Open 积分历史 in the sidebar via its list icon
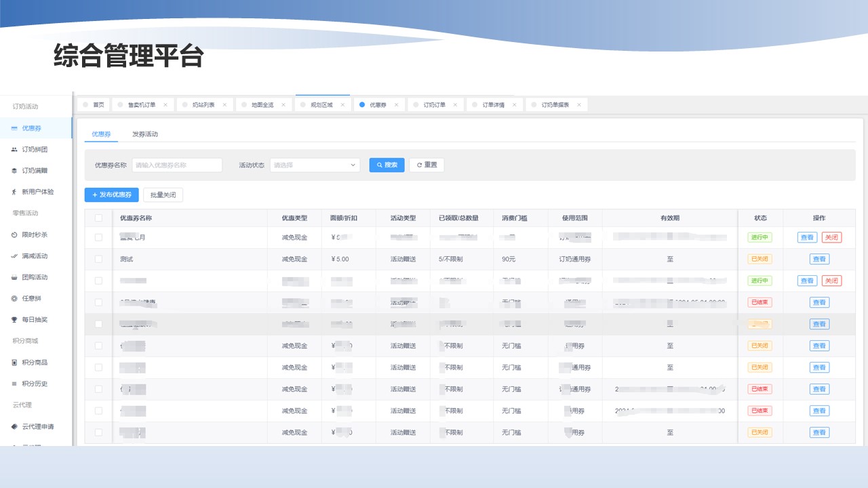This screenshot has width=868, height=488. (14, 384)
